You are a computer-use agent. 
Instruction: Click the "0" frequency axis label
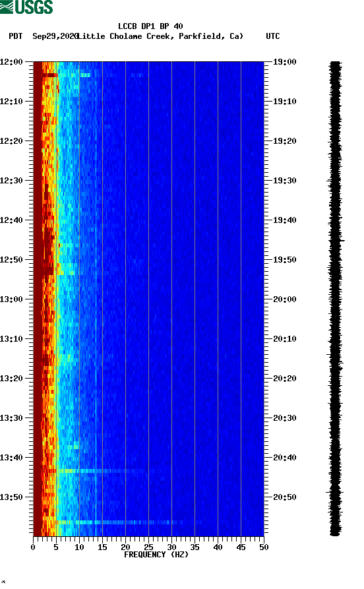33,547
